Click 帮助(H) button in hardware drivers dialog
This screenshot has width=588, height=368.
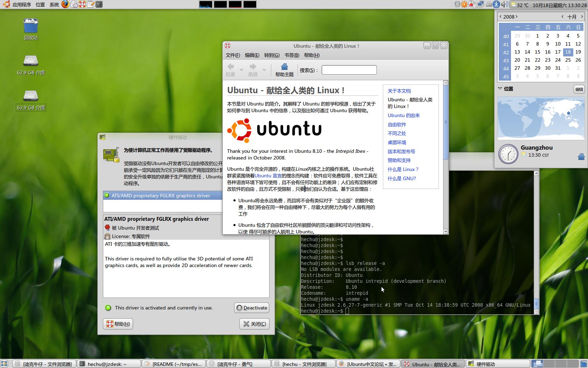[118, 324]
